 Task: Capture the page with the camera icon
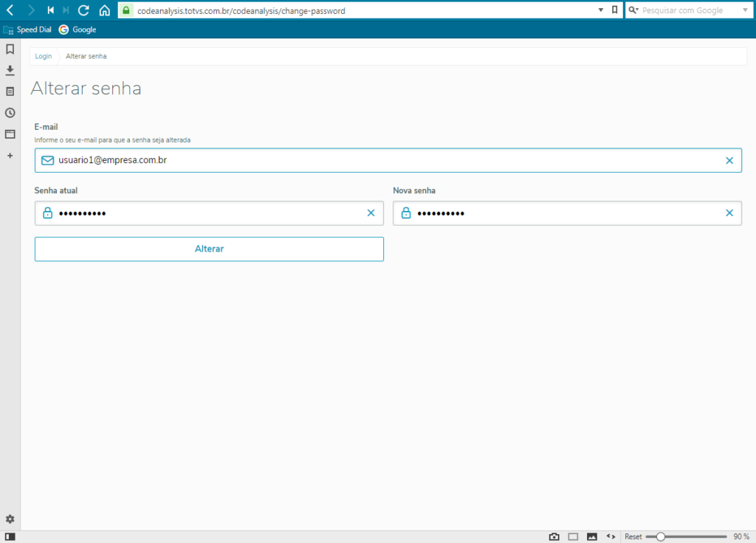pos(554,536)
